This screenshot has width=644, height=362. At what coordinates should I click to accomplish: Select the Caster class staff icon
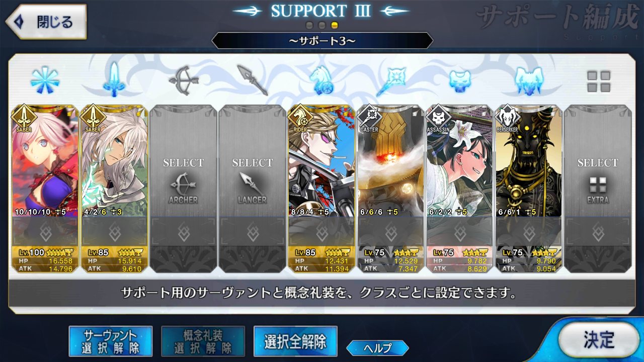[x=391, y=80]
